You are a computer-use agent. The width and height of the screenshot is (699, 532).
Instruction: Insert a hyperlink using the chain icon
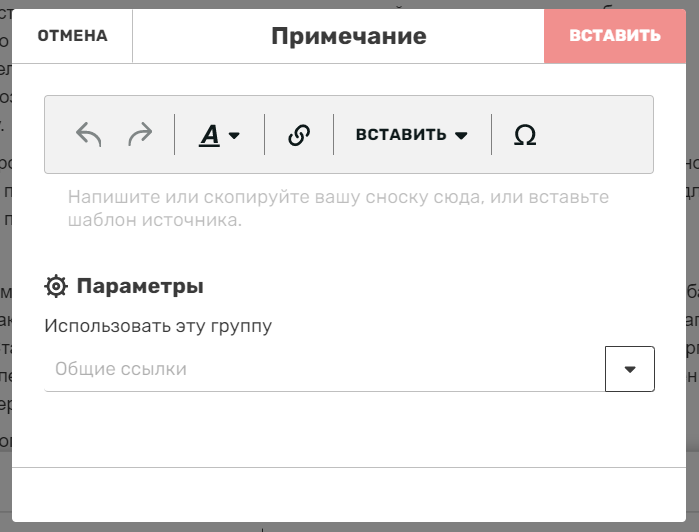[299, 135]
